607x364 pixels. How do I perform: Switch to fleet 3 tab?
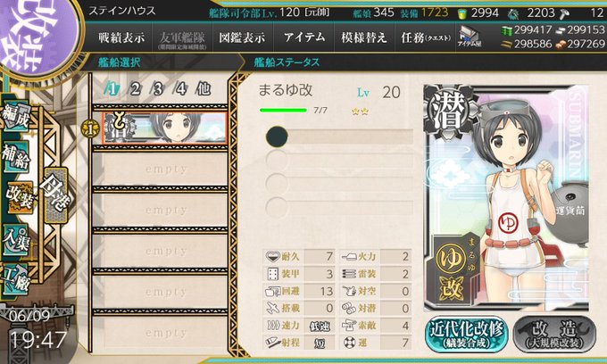(x=157, y=89)
